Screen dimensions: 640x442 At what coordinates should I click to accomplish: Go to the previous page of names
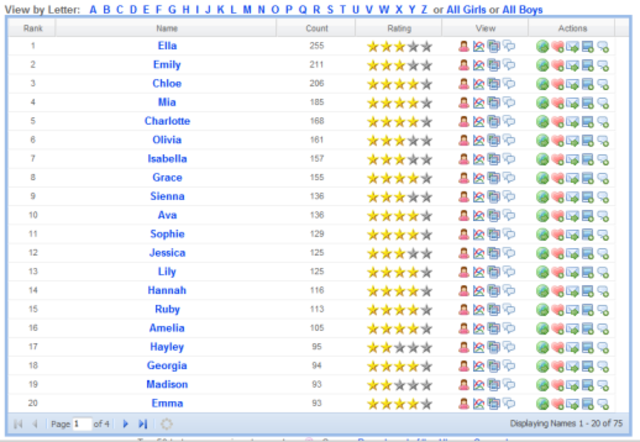point(35,424)
